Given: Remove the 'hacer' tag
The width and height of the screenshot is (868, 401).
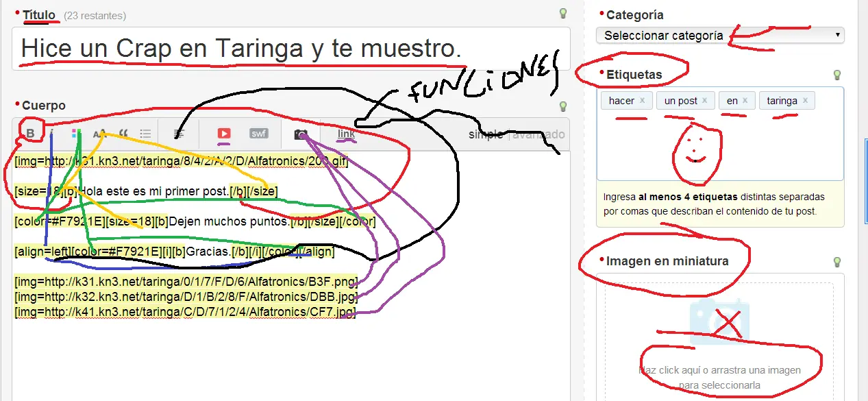Looking at the screenshot, I should (x=642, y=100).
